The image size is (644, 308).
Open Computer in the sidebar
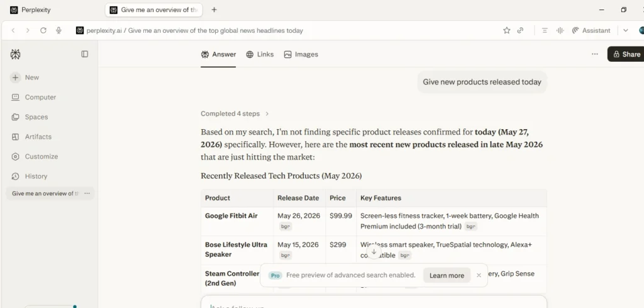click(34, 97)
